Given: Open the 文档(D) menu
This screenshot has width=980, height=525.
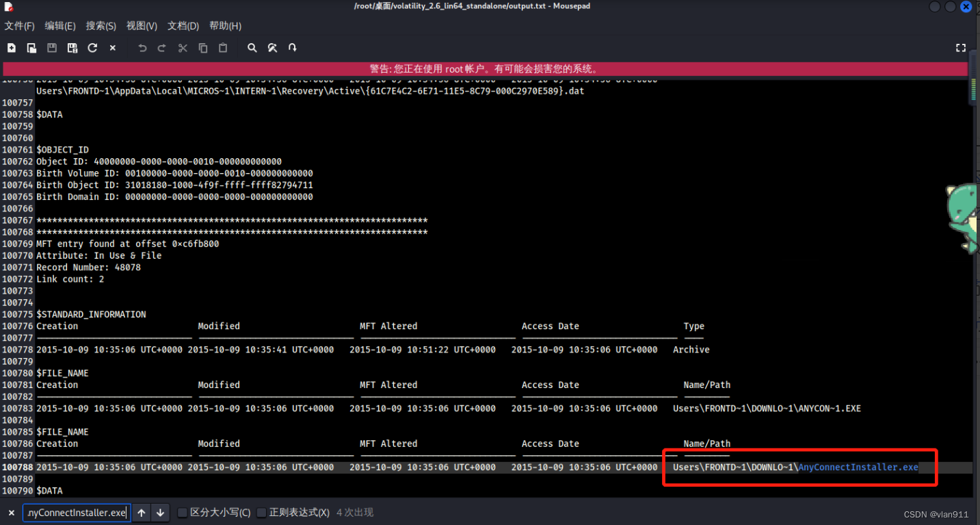Looking at the screenshot, I should (x=183, y=26).
